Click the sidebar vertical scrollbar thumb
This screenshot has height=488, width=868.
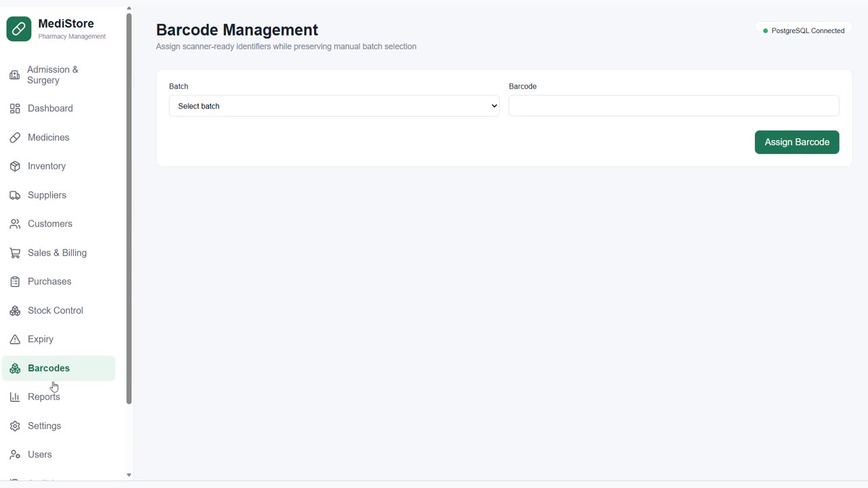click(129, 209)
